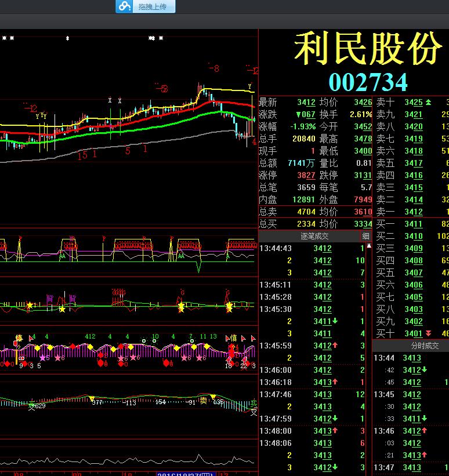Click the 换手 value 2.61%
449x476 pixels.
click(x=361, y=114)
